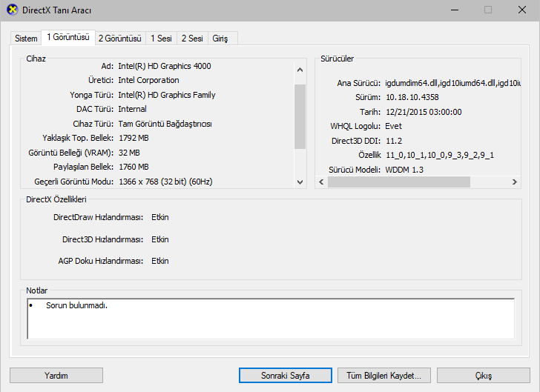Image resolution: width=540 pixels, height=392 pixels.
Task: Click the DirectX Tanı Aracı title bar icon
Action: [13, 10]
